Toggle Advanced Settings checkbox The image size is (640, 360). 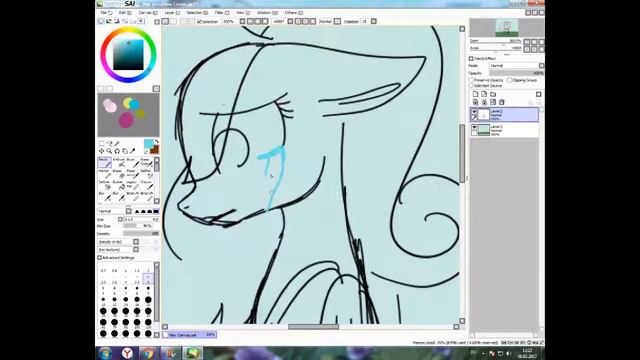tap(100, 258)
